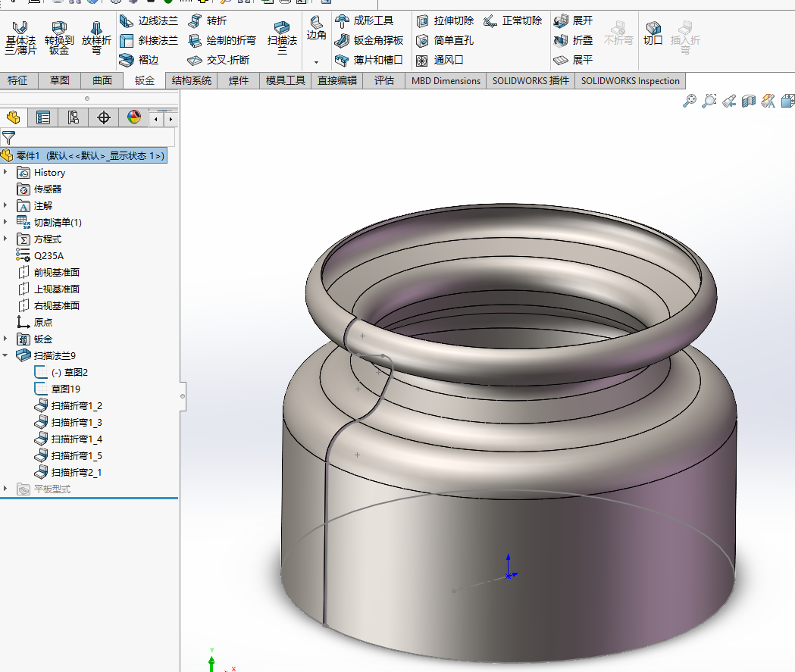Expand the Equations node (方程式)
The height and width of the screenshot is (672, 795).
click(x=5, y=239)
